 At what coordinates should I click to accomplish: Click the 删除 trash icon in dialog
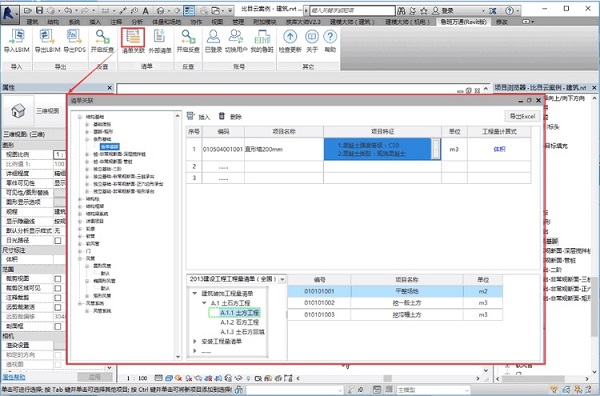click(222, 116)
